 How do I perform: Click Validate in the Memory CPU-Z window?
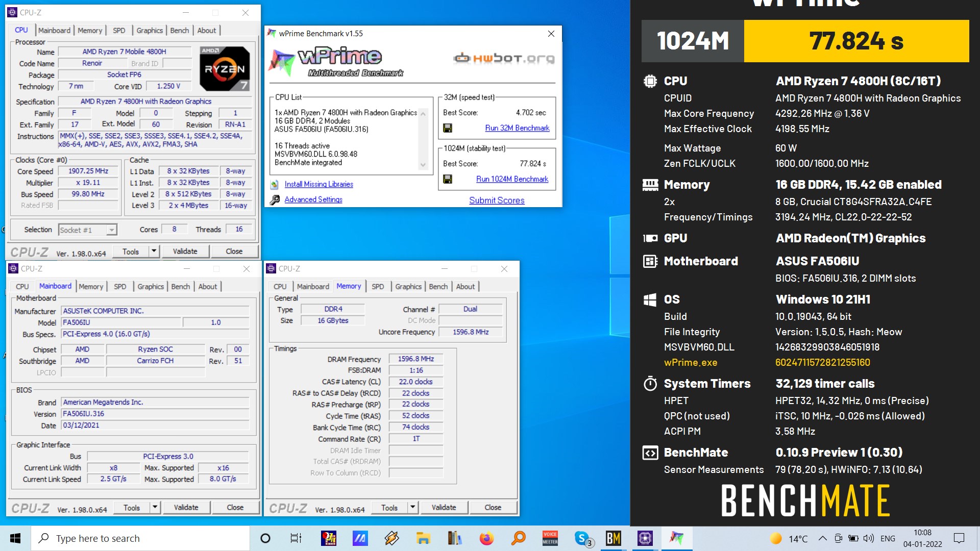[x=444, y=507]
